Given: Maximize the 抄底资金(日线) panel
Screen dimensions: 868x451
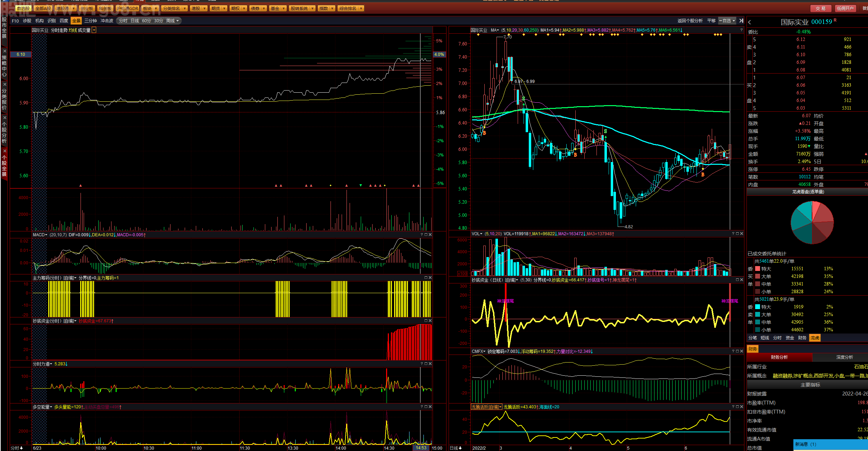Looking at the screenshot, I should (x=737, y=280).
